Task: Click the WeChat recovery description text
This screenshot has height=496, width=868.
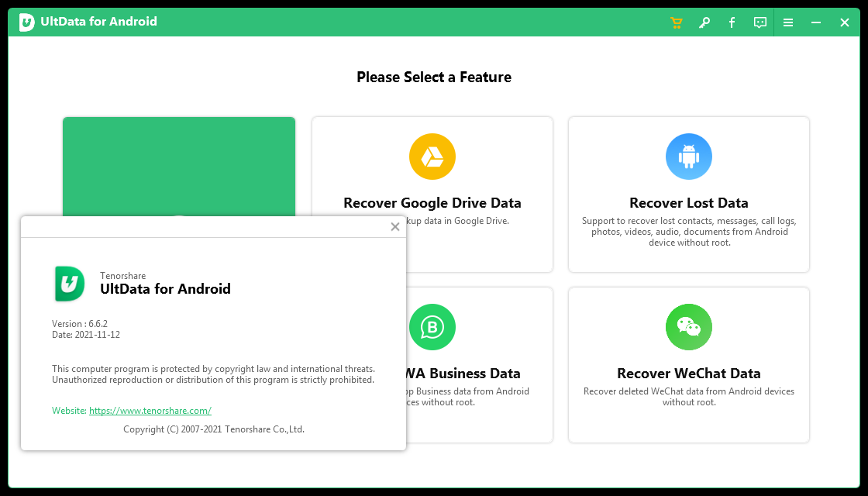Action: (689, 396)
